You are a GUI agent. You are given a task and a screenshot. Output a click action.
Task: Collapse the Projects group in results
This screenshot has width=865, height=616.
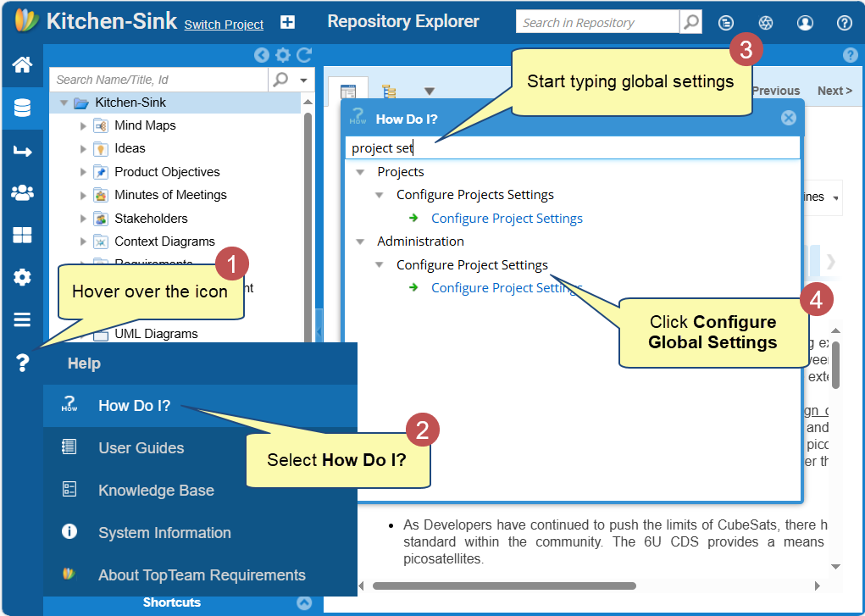[360, 172]
